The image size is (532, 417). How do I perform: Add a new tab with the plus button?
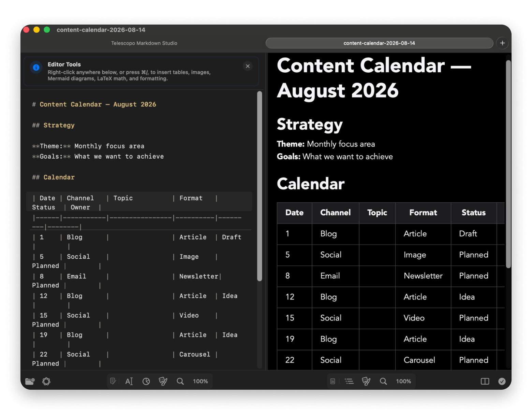pyautogui.click(x=502, y=43)
